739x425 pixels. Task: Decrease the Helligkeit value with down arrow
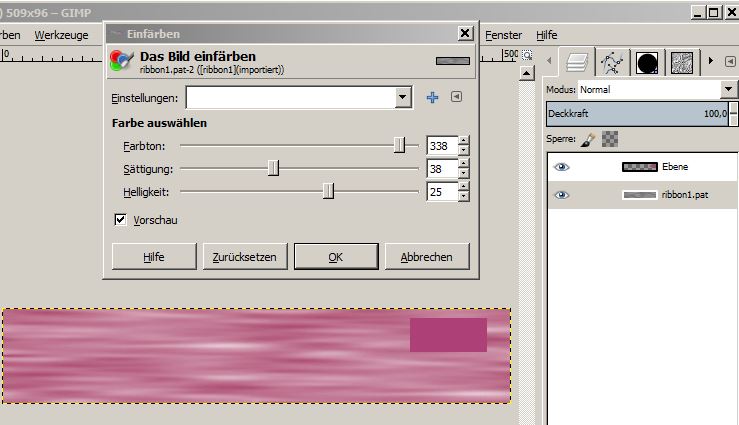pyautogui.click(x=464, y=196)
